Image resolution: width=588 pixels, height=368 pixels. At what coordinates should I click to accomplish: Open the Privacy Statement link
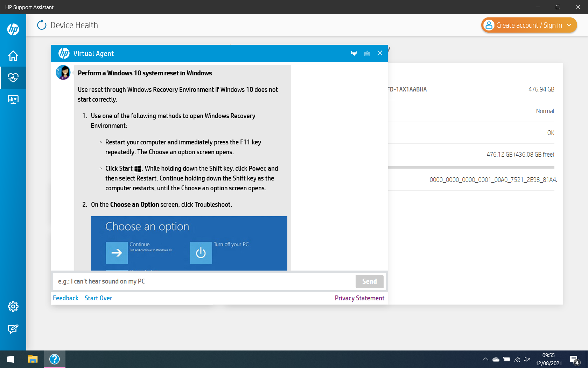[x=359, y=298]
